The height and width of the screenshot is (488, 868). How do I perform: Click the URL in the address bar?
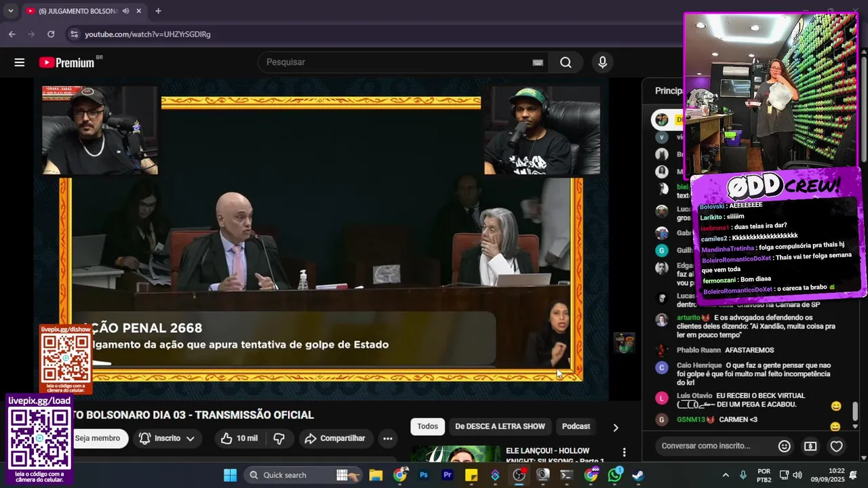point(148,34)
